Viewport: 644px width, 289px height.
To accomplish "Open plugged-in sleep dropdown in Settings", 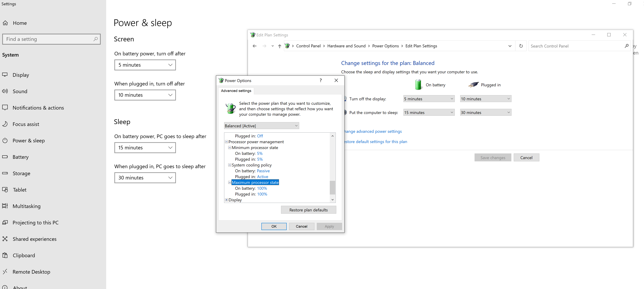I will (x=145, y=178).
